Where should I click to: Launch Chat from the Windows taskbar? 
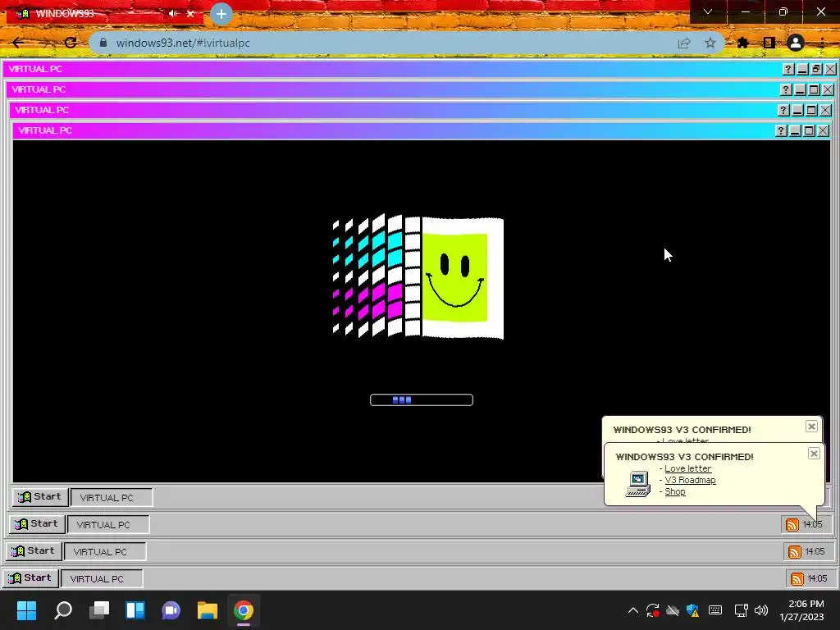coord(171,610)
